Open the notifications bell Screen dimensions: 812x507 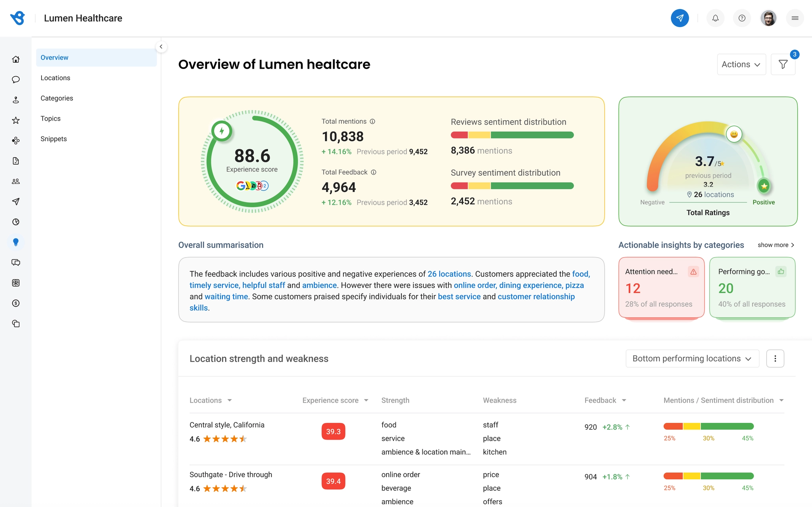point(715,18)
